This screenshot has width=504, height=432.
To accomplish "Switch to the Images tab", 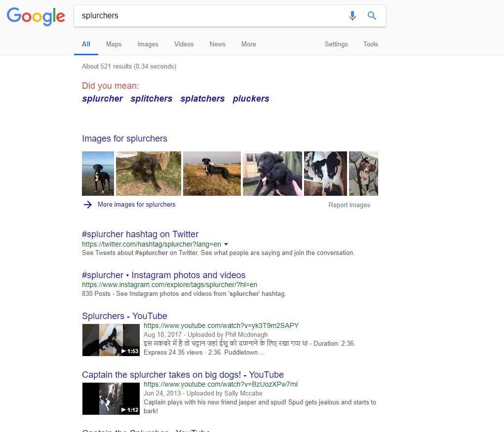I will pyautogui.click(x=148, y=44).
